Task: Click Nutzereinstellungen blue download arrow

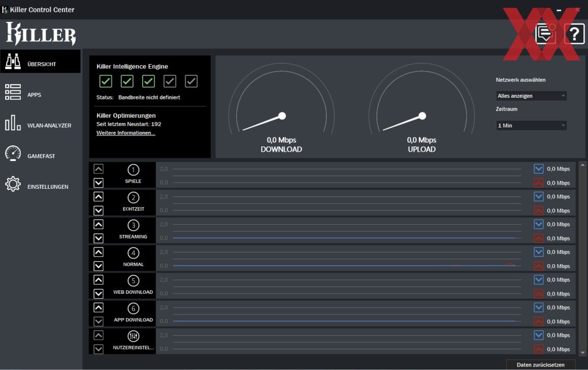Action: point(539,335)
